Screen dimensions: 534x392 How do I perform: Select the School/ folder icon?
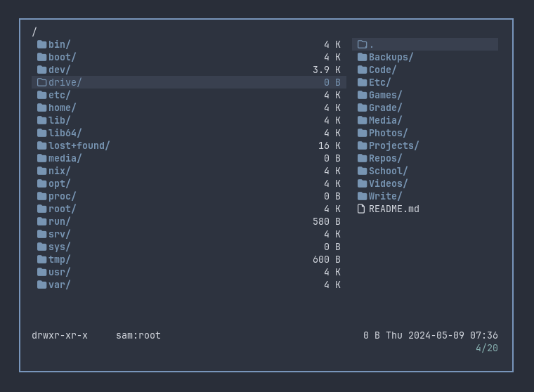(362, 171)
